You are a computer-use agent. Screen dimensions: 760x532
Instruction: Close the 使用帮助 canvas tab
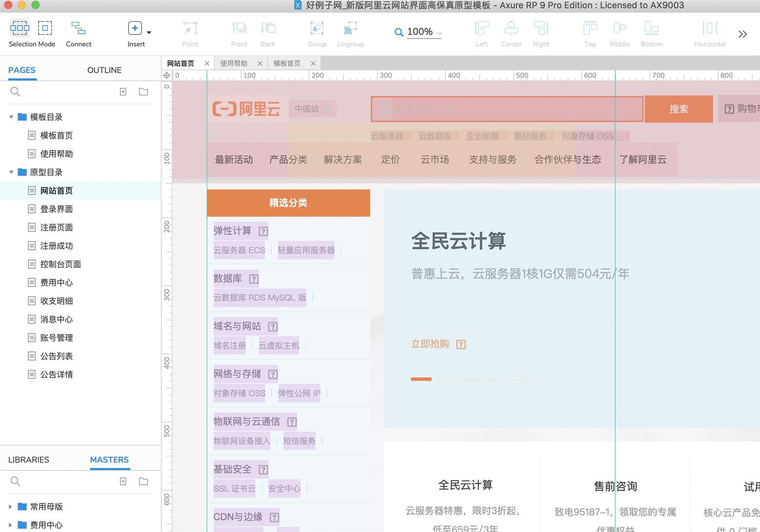[260, 63]
